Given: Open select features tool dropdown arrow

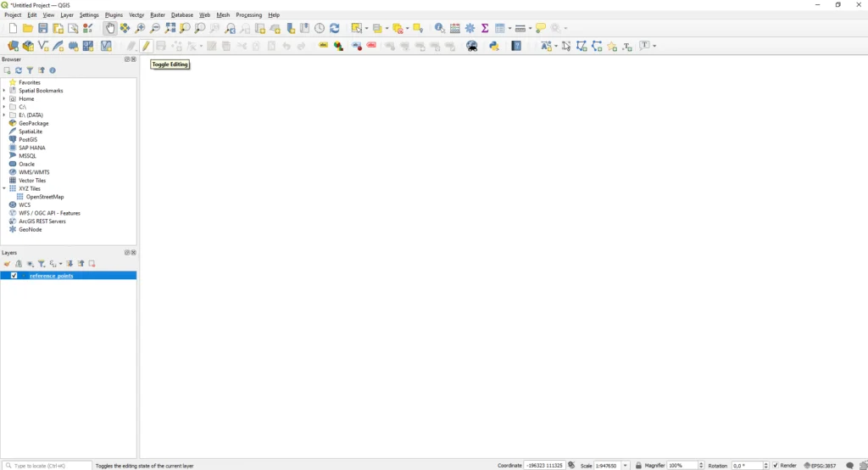Looking at the screenshot, I should pos(366,28).
